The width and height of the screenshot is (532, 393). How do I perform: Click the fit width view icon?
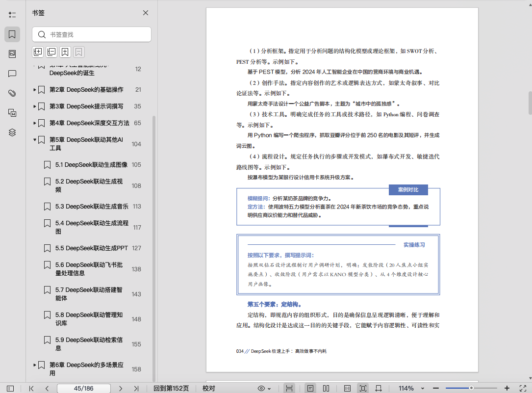pyautogui.click(x=379, y=388)
